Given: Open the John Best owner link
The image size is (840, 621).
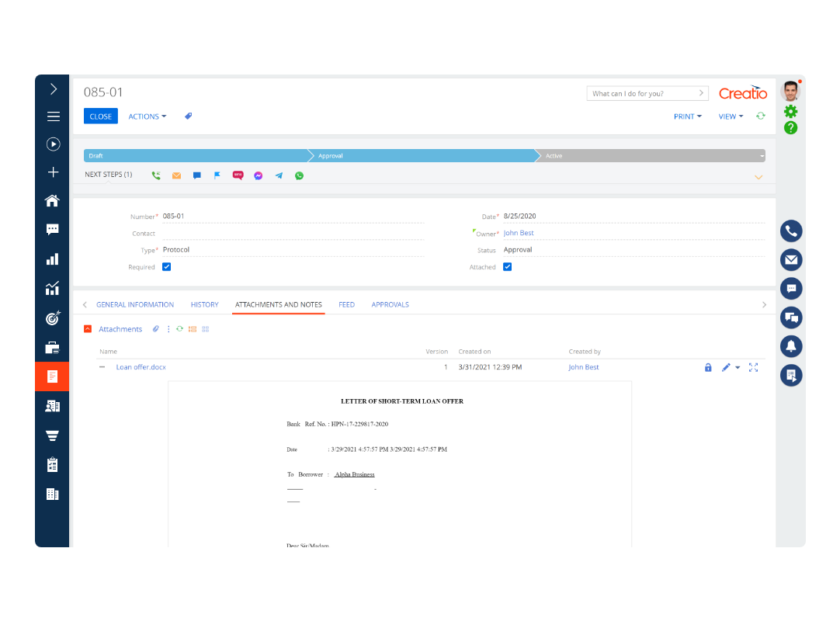Looking at the screenshot, I should [x=519, y=233].
